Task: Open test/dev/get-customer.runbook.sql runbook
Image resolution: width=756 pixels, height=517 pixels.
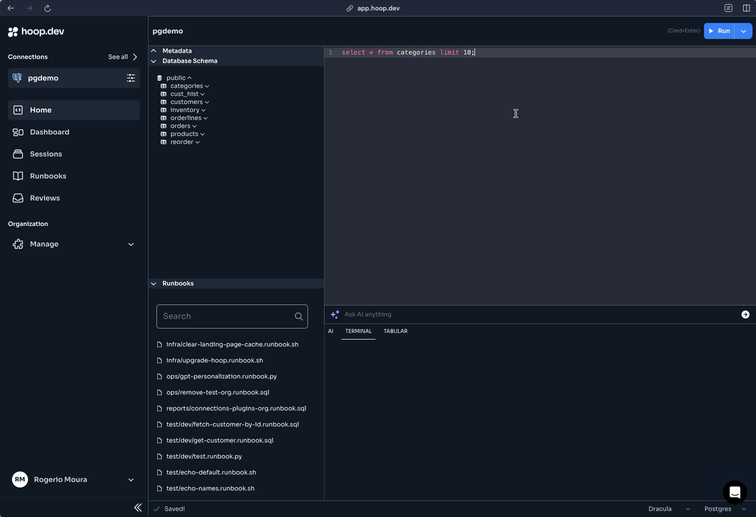Action: (x=219, y=440)
